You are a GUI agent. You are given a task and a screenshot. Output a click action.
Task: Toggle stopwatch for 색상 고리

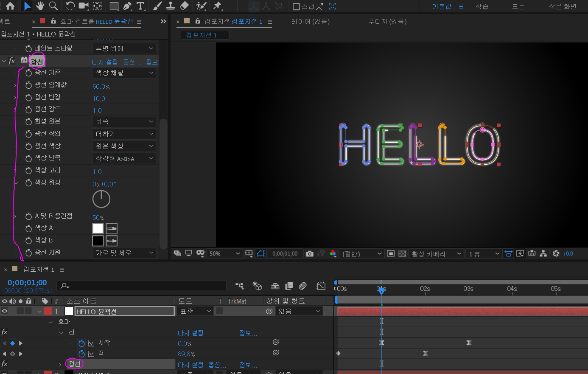(29, 171)
